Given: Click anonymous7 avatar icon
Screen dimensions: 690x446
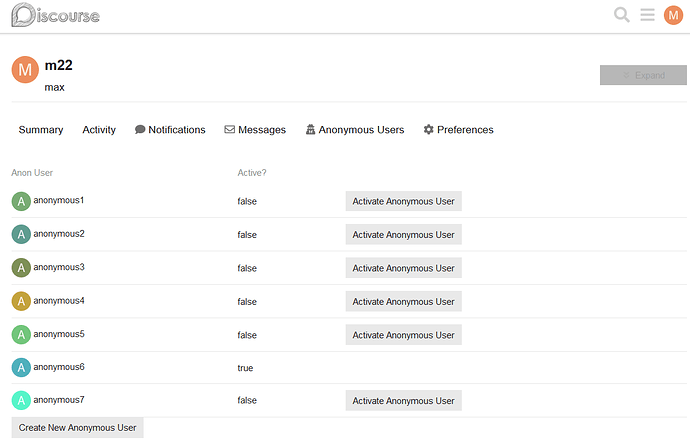Looking at the screenshot, I should click(x=21, y=400).
